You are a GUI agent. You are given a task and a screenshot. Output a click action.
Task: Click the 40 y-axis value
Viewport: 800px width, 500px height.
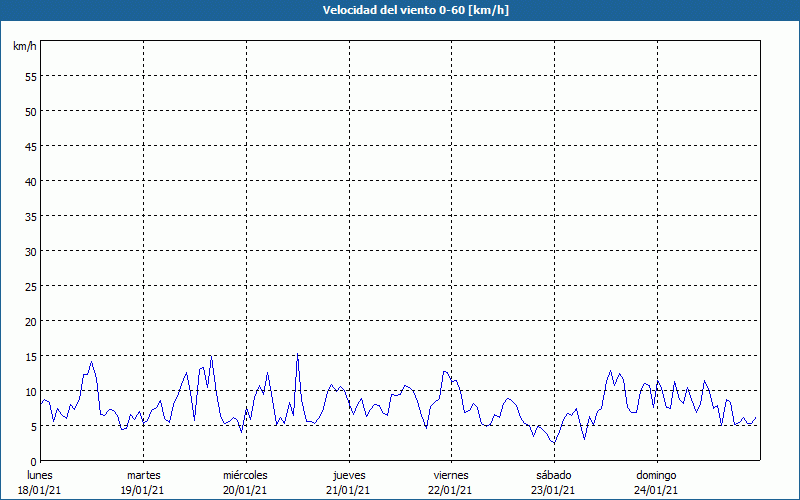coord(31,182)
